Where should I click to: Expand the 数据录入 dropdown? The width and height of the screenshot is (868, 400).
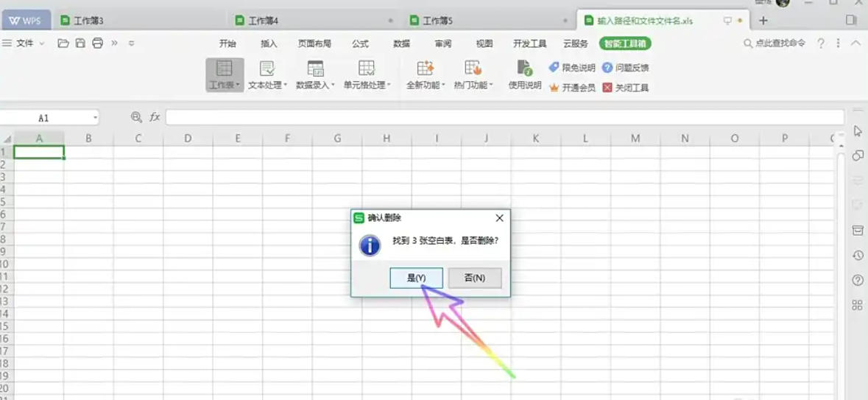click(316, 75)
